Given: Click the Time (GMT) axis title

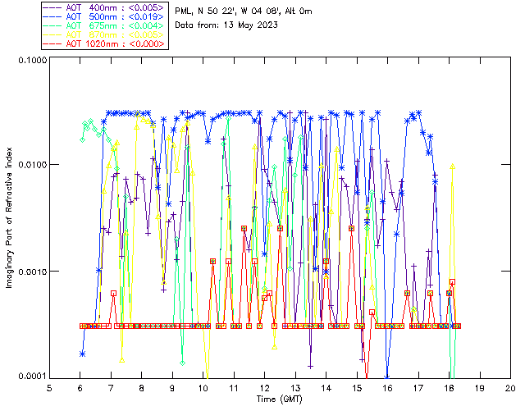Looking at the screenshot, I should click(280, 399).
